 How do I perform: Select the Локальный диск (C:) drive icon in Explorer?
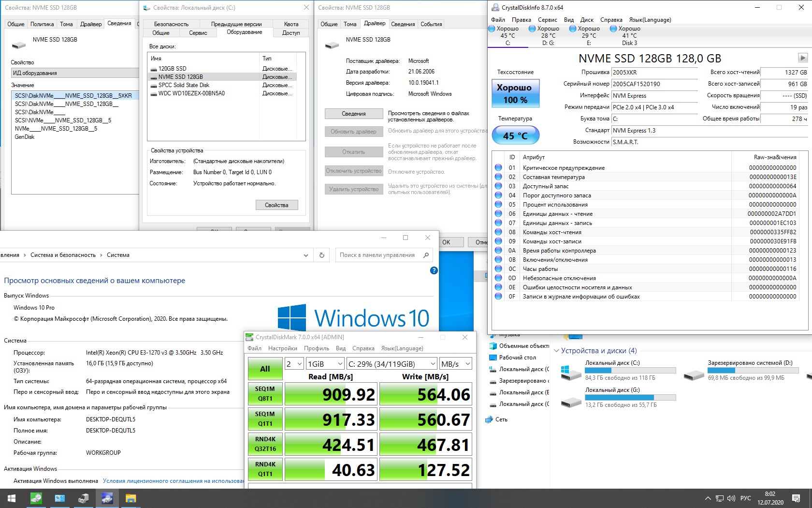571,372
